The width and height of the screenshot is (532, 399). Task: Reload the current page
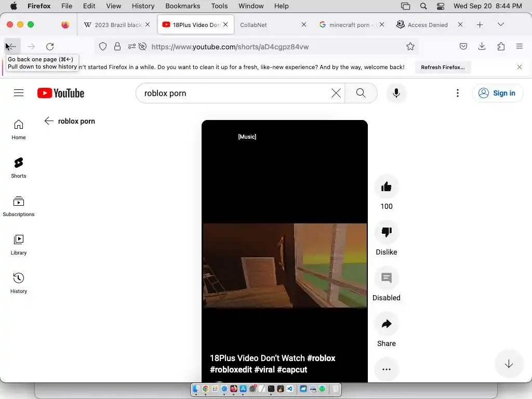coord(50,46)
